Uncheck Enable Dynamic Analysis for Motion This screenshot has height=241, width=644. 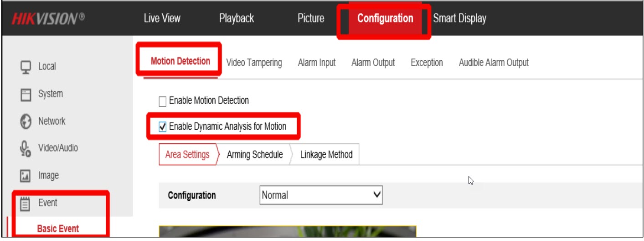click(x=163, y=127)
